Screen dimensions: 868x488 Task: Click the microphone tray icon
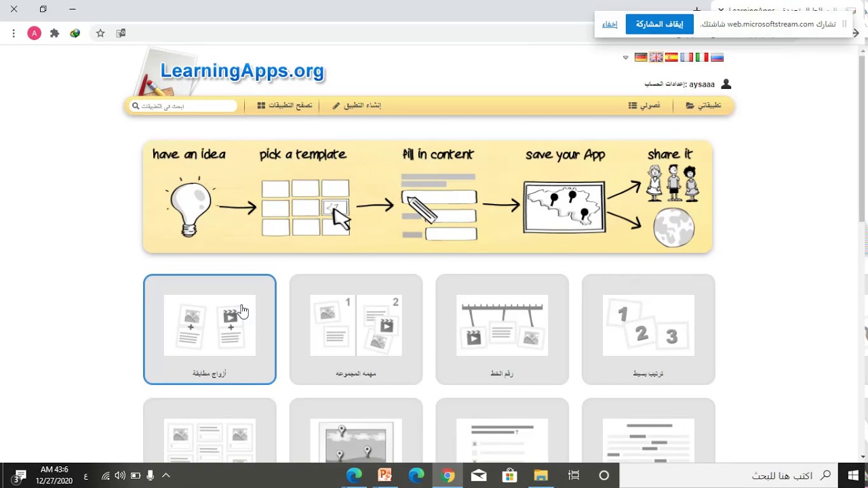coord(151,476)
